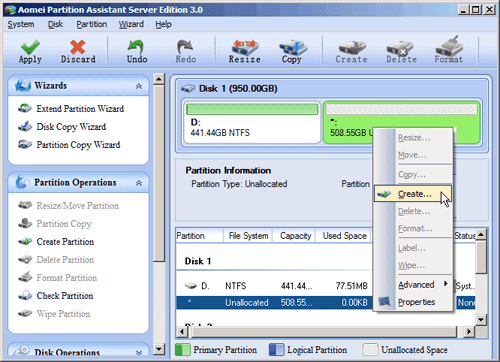
Task: Open the Partition menu
Action: pos(92,24)
